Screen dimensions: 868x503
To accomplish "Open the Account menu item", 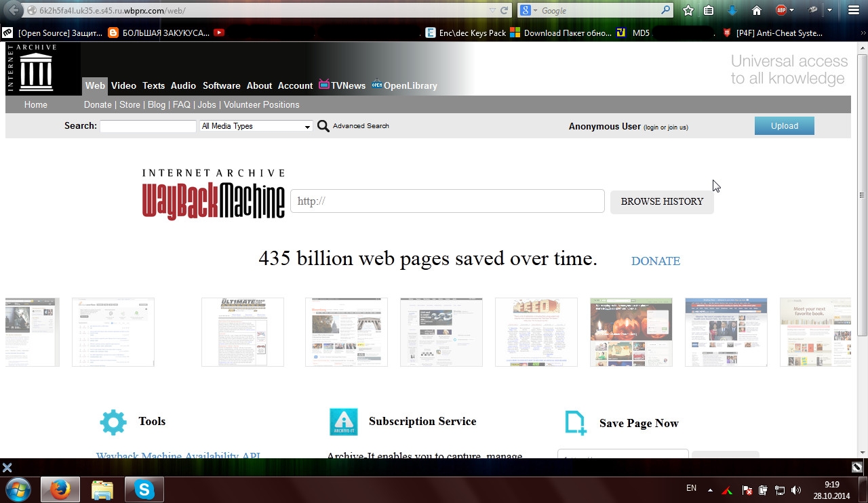I will click(295, 85).
